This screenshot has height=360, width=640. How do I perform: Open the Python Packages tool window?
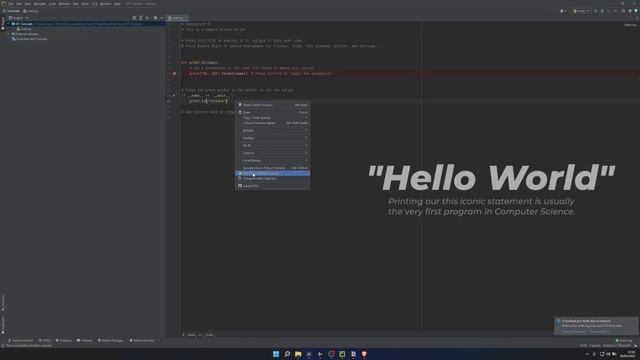111,340
